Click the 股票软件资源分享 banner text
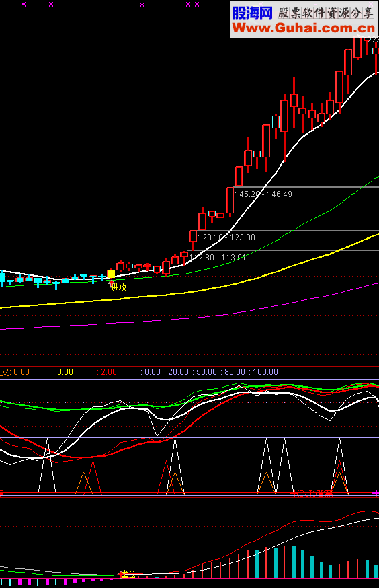 [x=325, y=13]
